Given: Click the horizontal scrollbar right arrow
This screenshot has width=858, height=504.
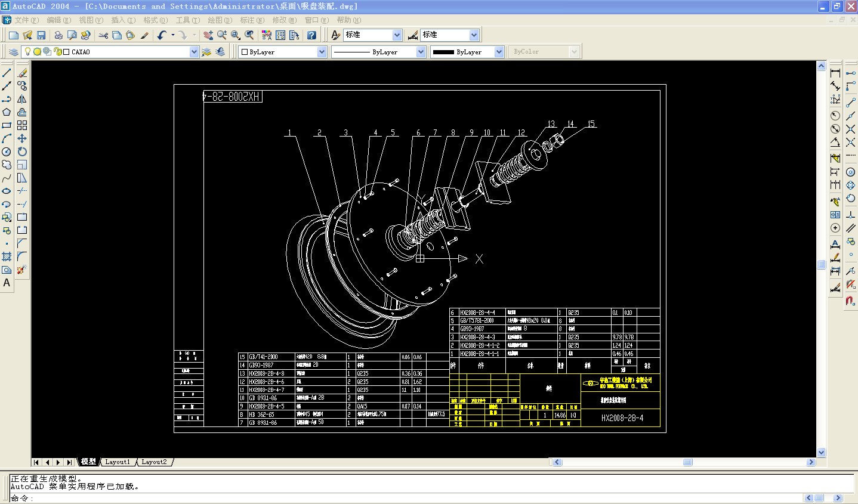Looking at the screenshot, I should point(811,462).
